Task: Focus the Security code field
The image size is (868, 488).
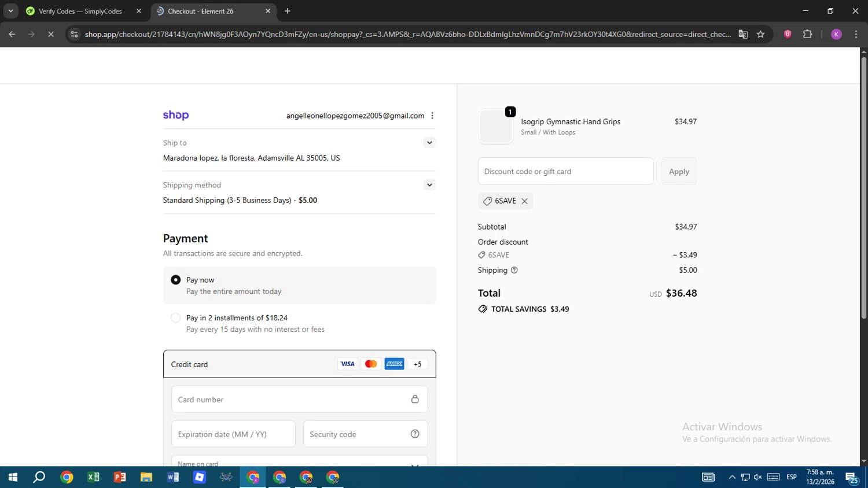Action: pyautogui.click(x=365, y=434)
